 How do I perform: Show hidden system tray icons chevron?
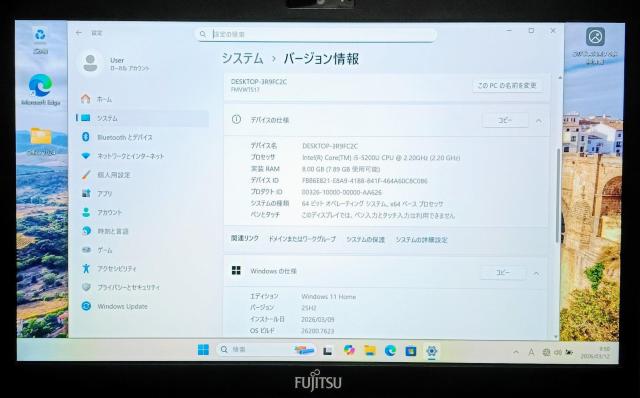pos(516,352)
